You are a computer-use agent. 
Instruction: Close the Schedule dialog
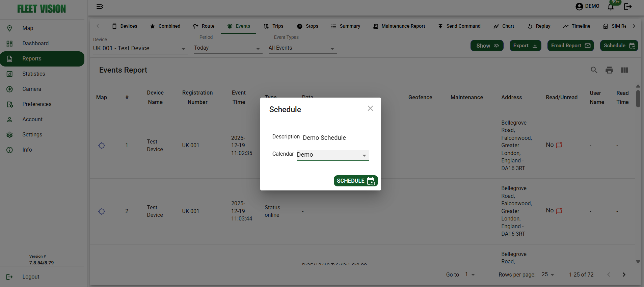370,108
